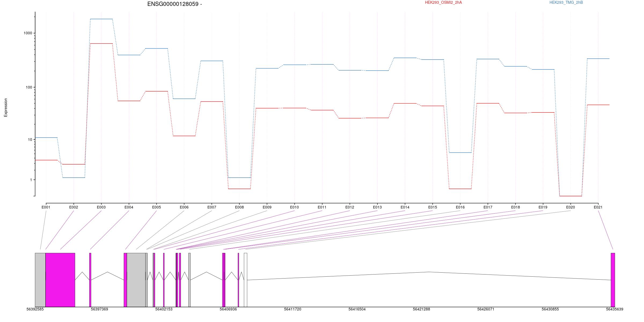Screen dimensions: 644x322
Task: Click genomic coordinate 56421288
Action: tap(422, 309)
